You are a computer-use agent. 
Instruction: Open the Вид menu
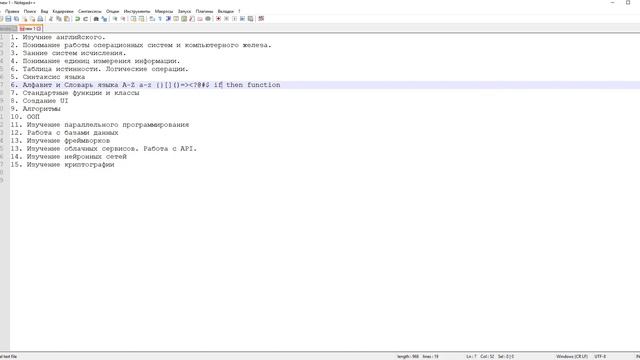tap(44, 11)
